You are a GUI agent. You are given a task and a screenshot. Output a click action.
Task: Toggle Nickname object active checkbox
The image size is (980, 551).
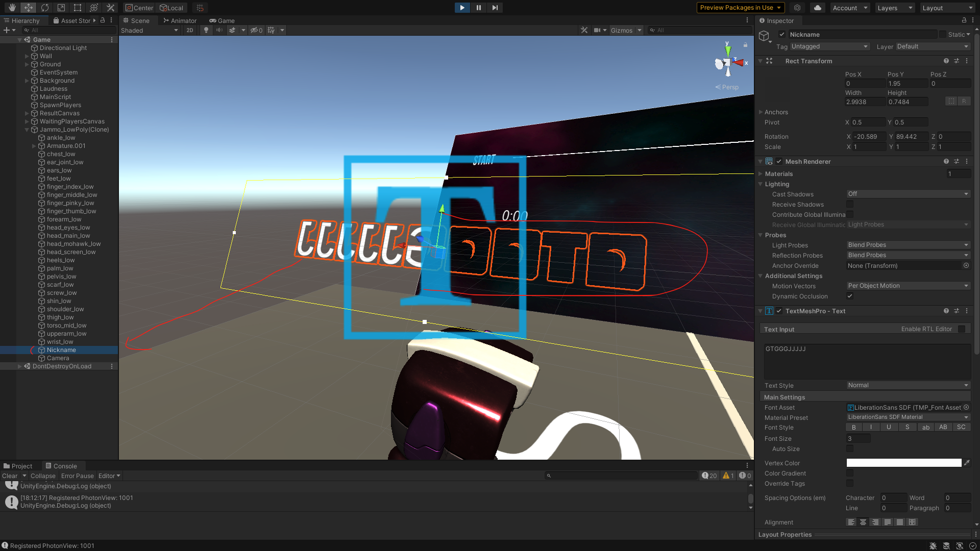[781, 34]
